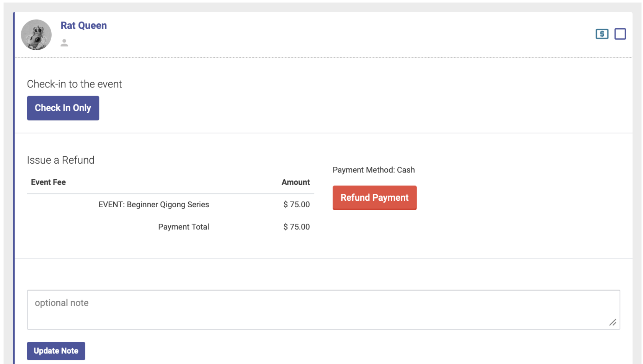The height and width of the screenshot is (364, 643).
Task: Click the $75.00 event fee amount
Action: (296, 205)
